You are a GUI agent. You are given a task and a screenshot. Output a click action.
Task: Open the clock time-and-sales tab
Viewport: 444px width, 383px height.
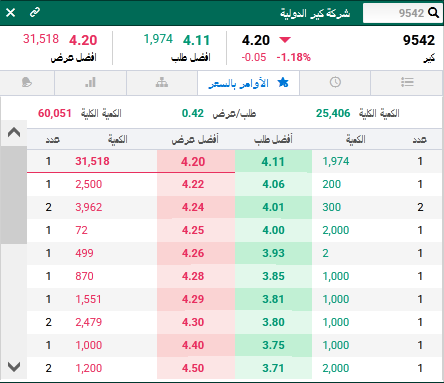(335, 82)
